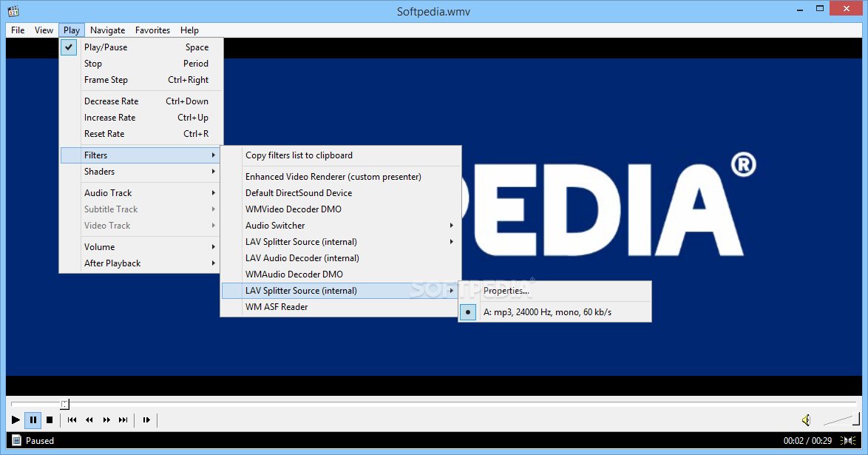Select the mp3 24000 Hz mono audio stream
The width and height of the screenshot is (868, 455).
coord(555,312)
